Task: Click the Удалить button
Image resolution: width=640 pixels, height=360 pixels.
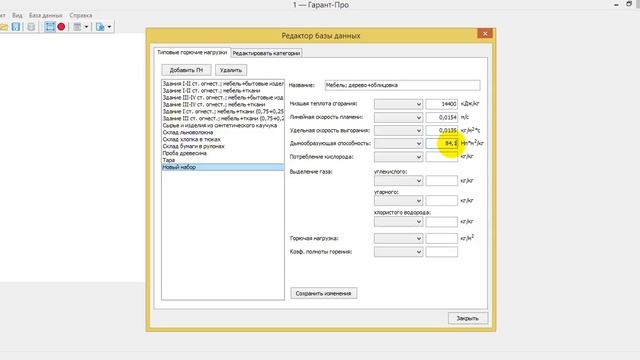Action: coord(231,70)
